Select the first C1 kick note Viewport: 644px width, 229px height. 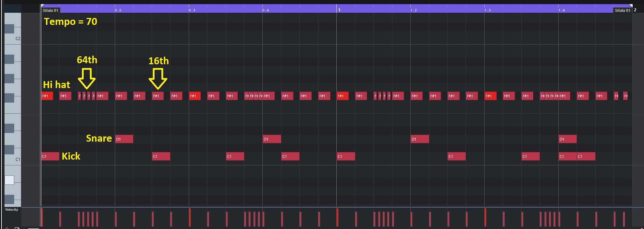pyautogui.click(x=50, y=156)
